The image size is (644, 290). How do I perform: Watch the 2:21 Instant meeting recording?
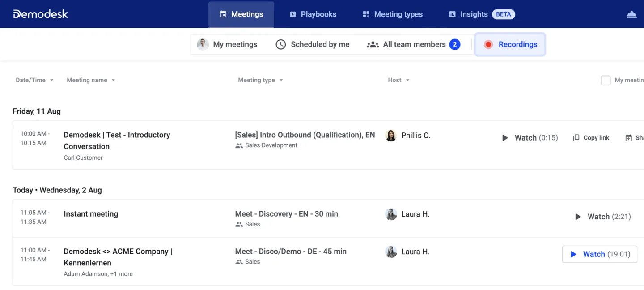point(603,217)
